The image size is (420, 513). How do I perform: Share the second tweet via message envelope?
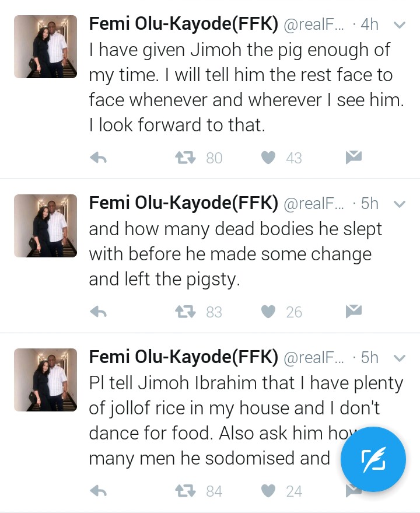click(353, 312)
